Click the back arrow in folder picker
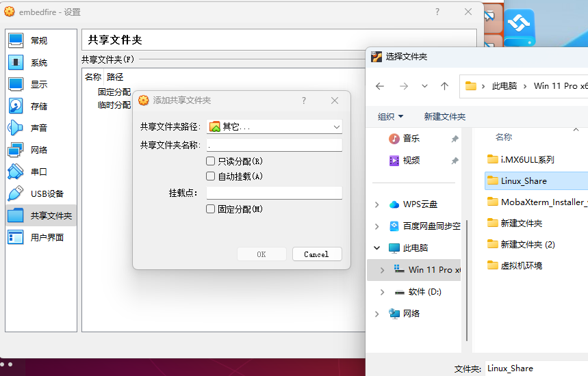Viewport: 588px width, 376px height. tap(380, 86)
